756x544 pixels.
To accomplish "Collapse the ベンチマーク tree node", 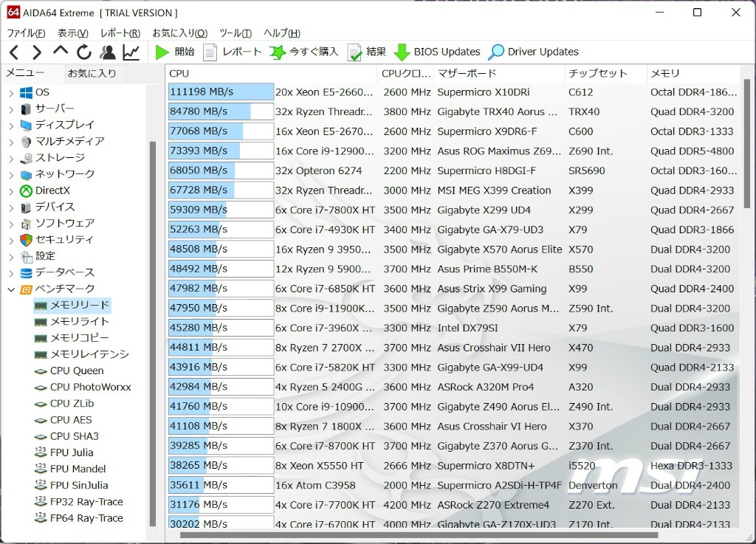I will point(11,289).
